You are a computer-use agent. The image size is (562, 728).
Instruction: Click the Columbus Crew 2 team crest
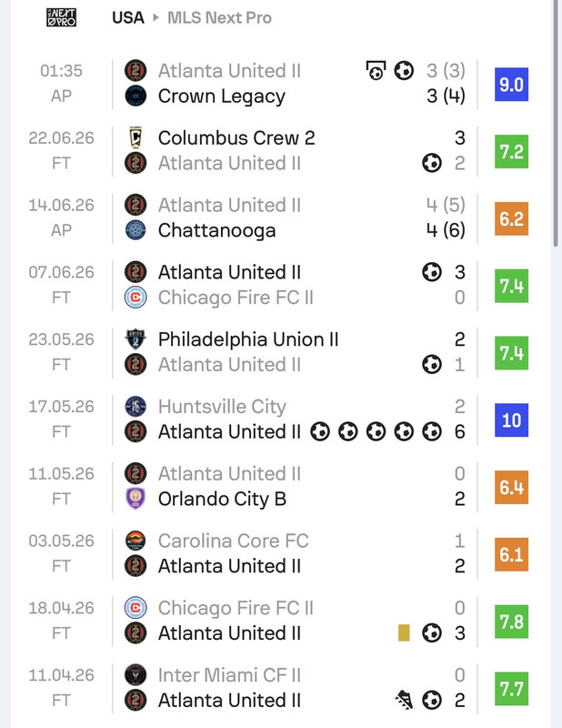click(x=135, y=138)
